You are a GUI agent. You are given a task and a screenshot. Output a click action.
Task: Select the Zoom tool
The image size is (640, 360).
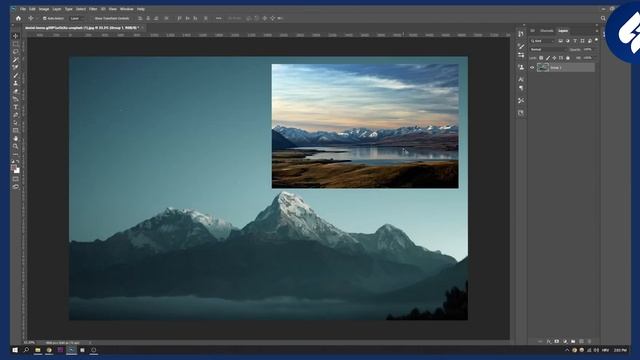pos(16,146)
